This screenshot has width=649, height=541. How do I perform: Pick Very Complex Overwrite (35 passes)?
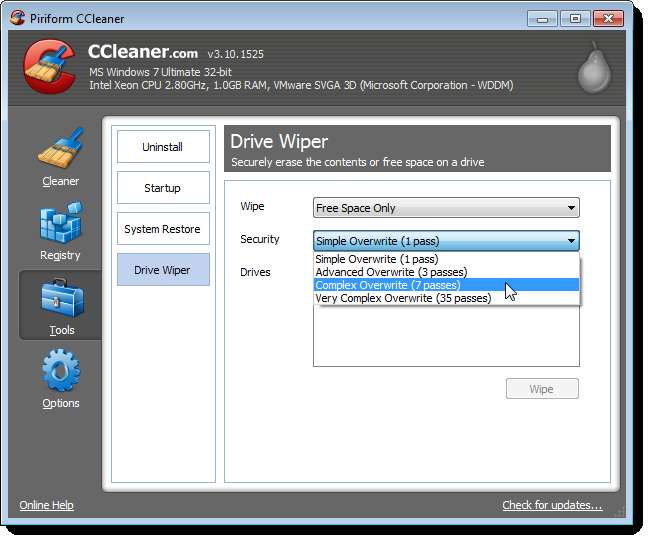point(403,298)
